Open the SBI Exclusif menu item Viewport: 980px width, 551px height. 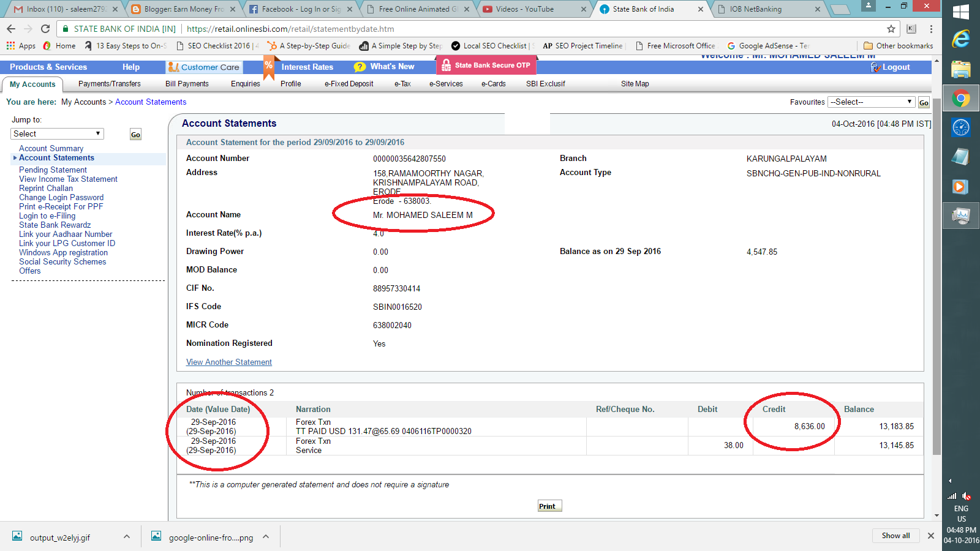(545, 84)
